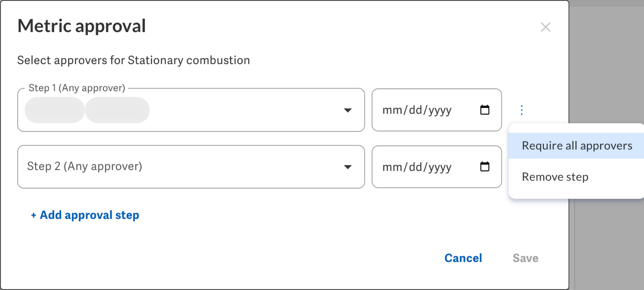This screenshot has height=290, width=644.
Task: Click the three-dot options icon for Step 1
Action: point(521,110)
